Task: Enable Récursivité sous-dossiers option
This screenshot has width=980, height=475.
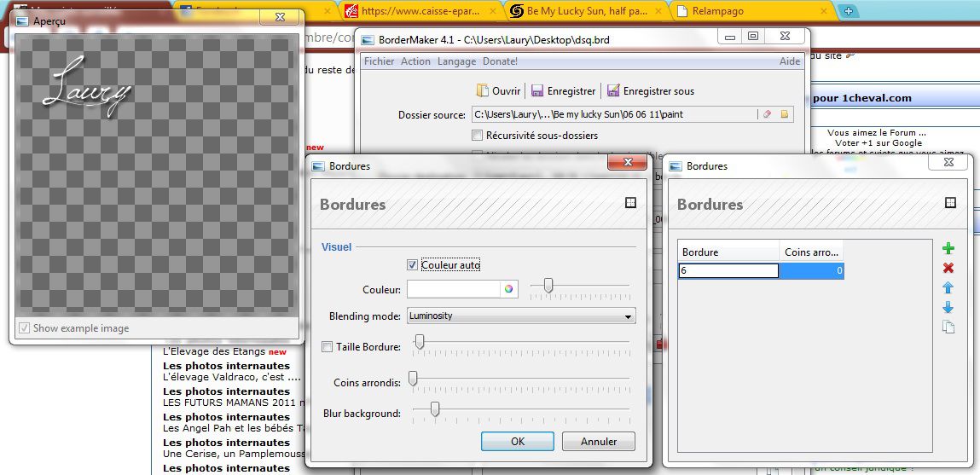Action: 477,135
